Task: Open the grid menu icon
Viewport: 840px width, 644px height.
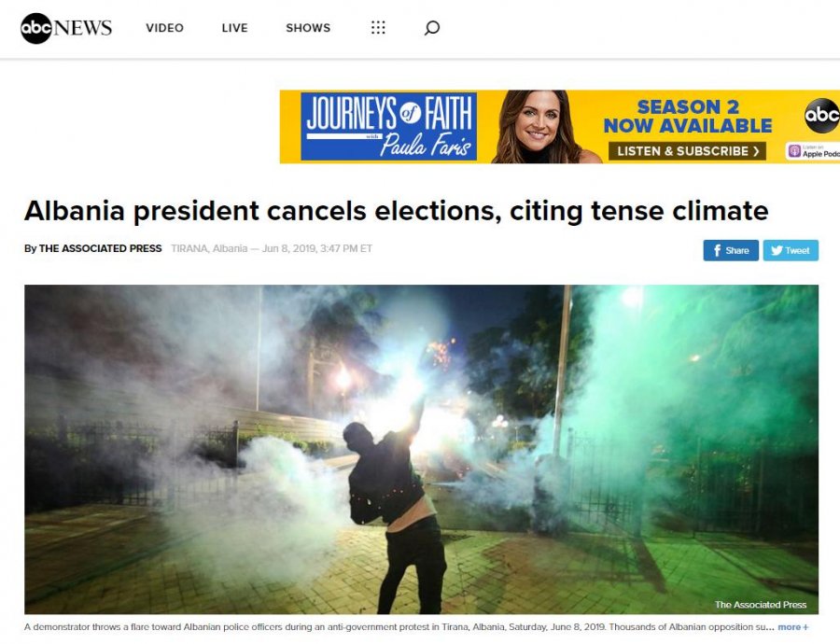Action: point(378,28)
